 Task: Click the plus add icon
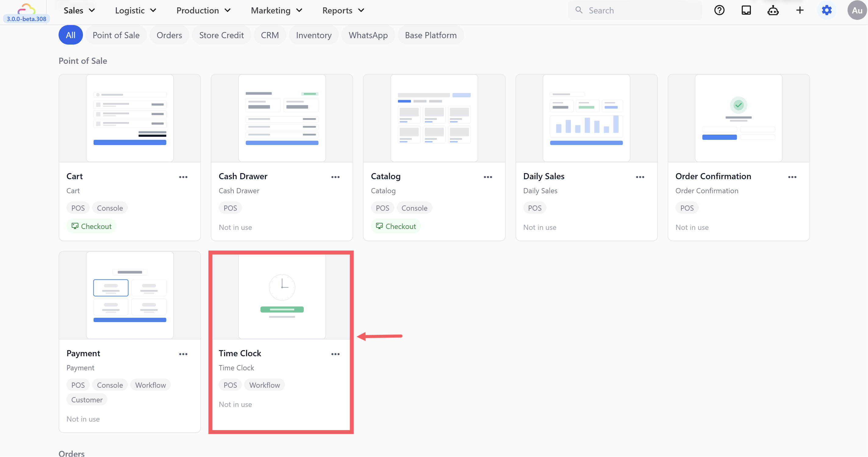pyautogui.click(x=800, y=10)
